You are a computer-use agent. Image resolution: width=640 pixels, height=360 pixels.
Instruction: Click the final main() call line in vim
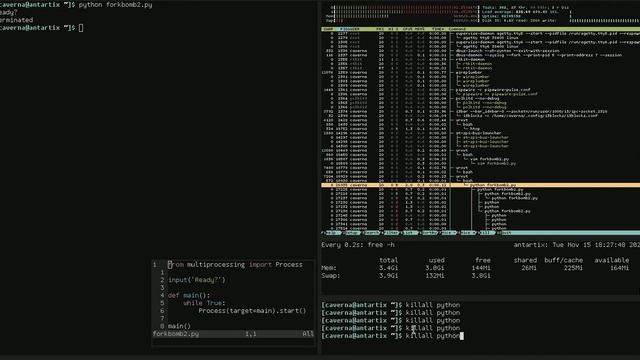pos(179,326)
